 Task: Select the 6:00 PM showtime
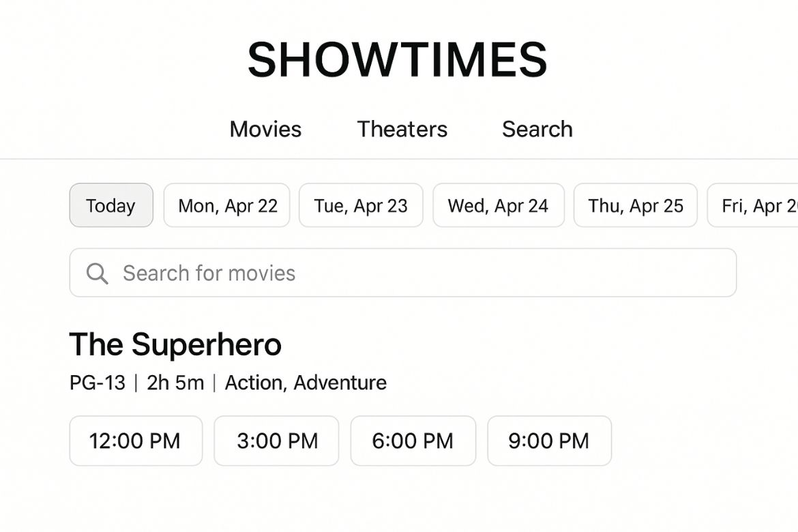tap(413, 441)
